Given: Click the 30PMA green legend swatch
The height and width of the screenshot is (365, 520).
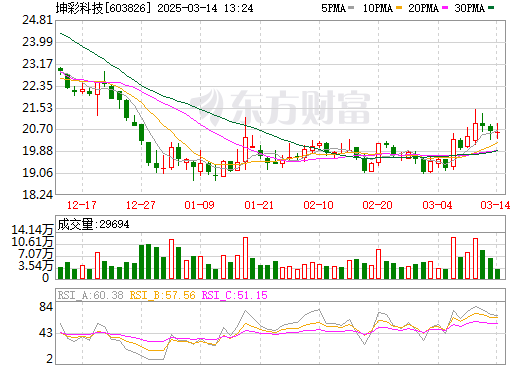Looking at the screenshot, I should click(x=491, y=8).
